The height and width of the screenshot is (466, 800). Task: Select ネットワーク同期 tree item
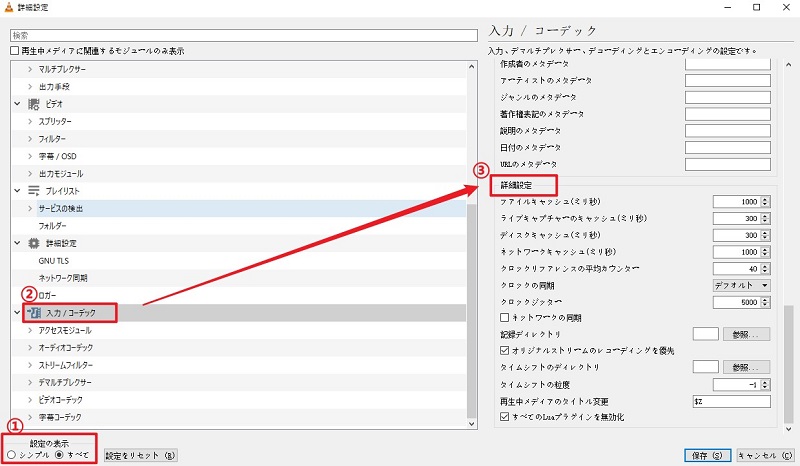(x=63, y=278)
